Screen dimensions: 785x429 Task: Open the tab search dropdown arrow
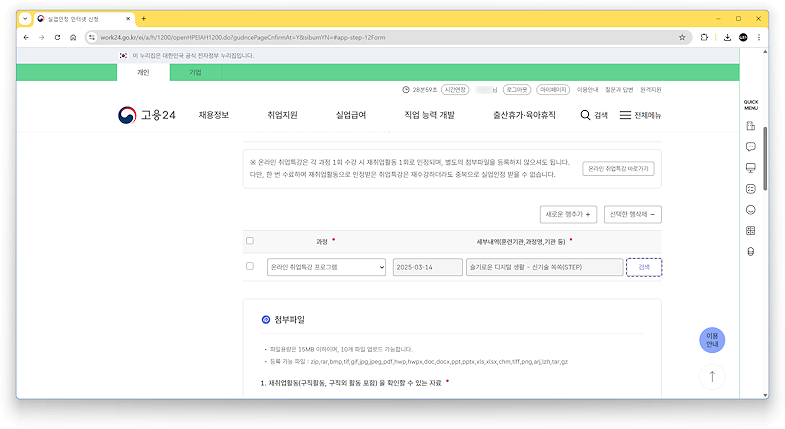coord(25,19)
